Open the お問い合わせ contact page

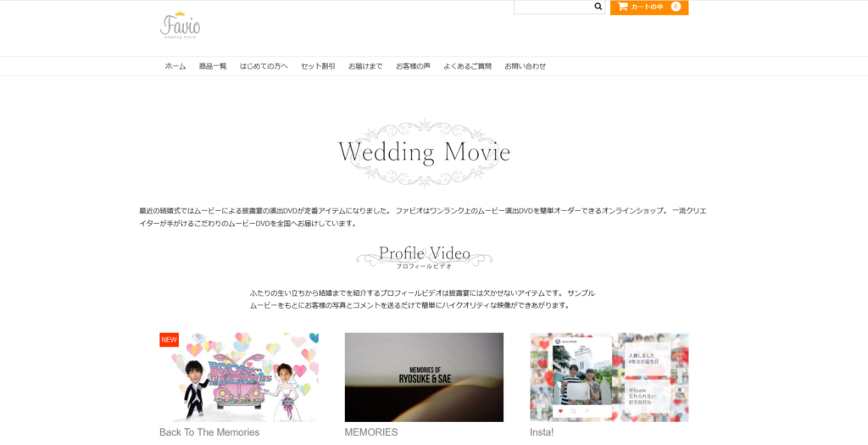(x=526, y=66)
